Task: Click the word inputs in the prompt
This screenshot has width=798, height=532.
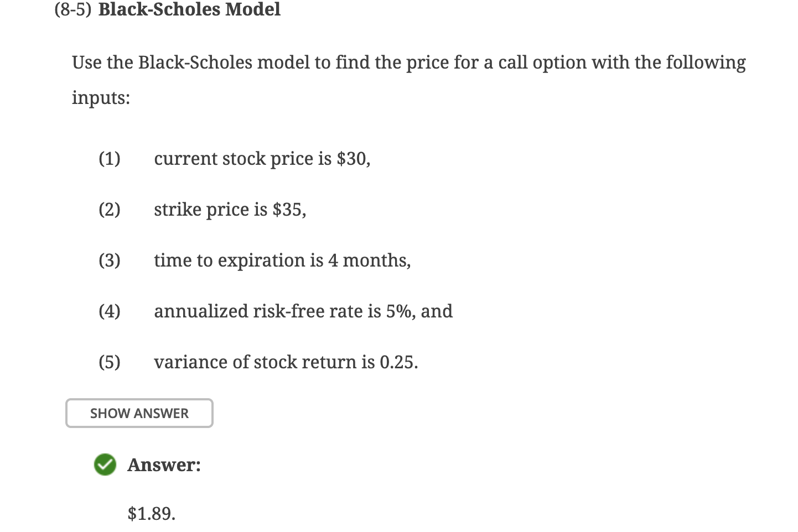Action: click(99, 97)
